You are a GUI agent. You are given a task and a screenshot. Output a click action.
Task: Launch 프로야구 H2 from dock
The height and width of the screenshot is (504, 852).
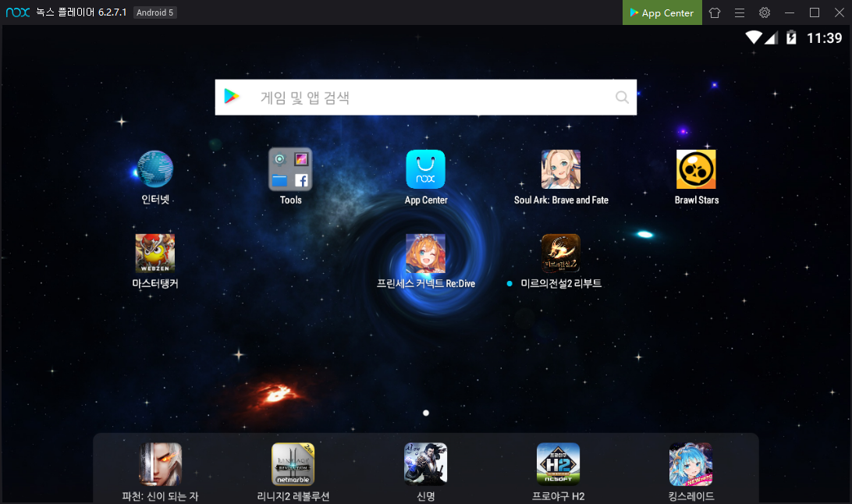point(558,463)
